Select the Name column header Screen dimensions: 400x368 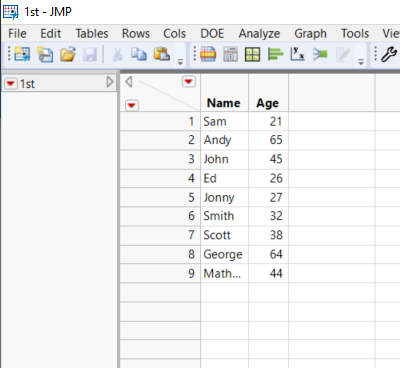click(224, 103)
